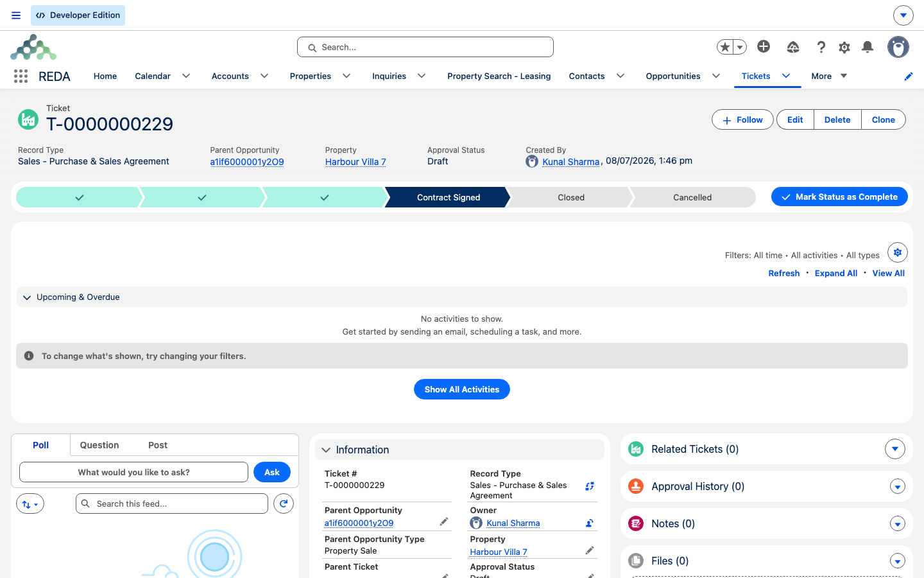
Task: Click Mark Status as Complete
Action: coord(839,197)
